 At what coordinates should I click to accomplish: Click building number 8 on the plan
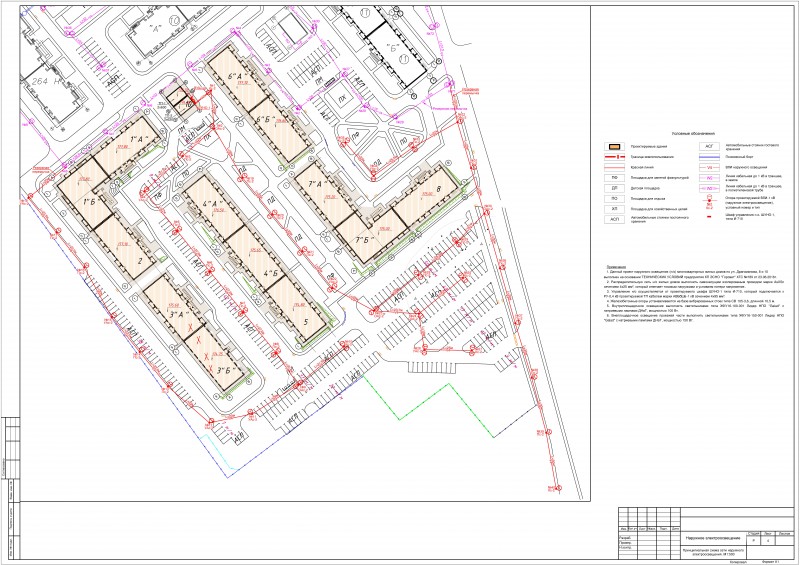tap(440, 189)
